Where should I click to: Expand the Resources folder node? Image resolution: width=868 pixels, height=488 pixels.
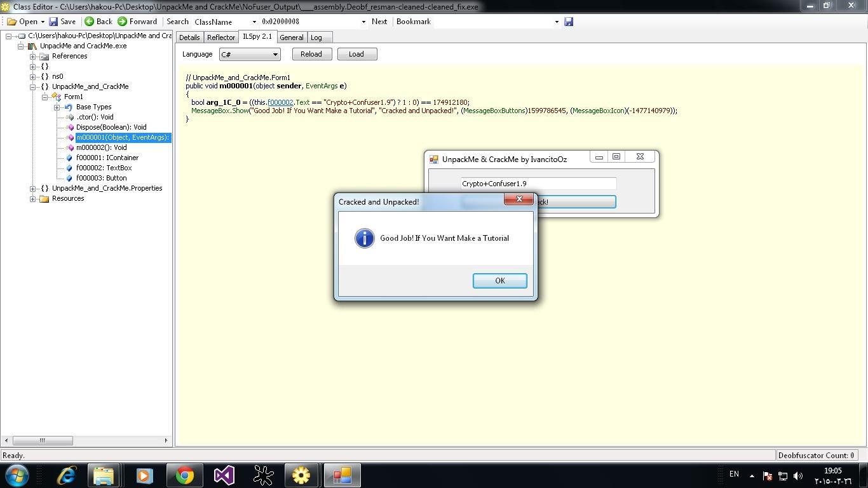(x=33, y=199)
